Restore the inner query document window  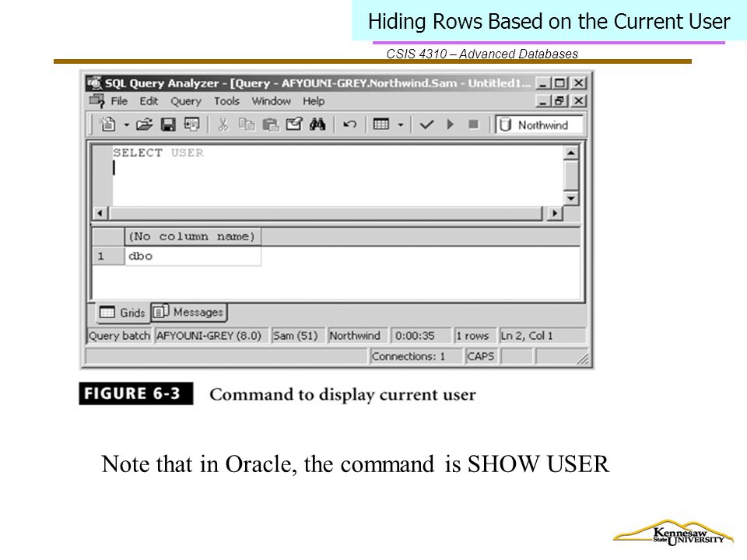560,101
